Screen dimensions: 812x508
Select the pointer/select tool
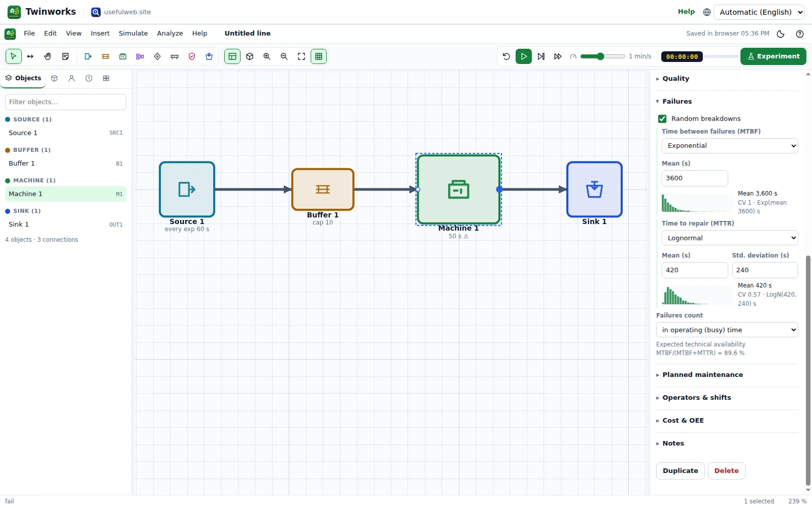click(13, 56)
